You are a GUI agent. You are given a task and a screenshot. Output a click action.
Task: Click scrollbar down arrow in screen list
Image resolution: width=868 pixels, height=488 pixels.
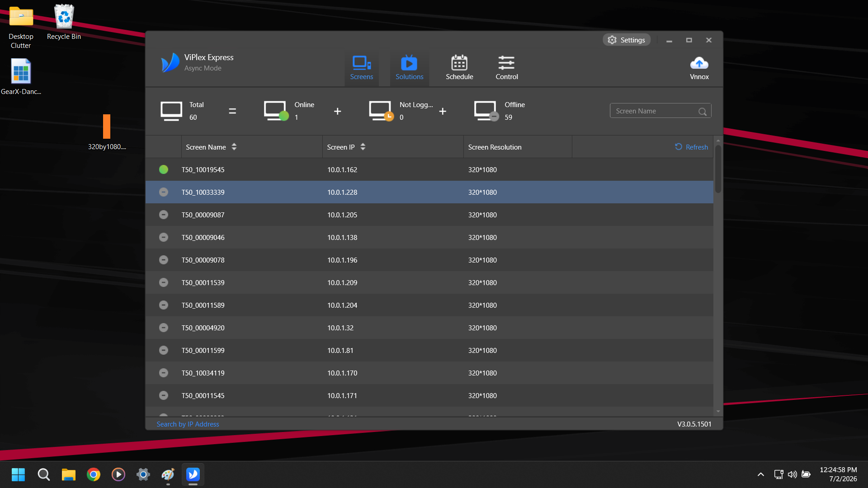[x=718, y=412]
